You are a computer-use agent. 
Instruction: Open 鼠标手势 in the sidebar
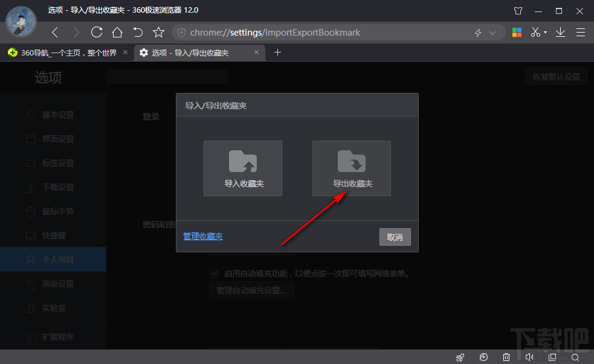(x=53, y=211)
